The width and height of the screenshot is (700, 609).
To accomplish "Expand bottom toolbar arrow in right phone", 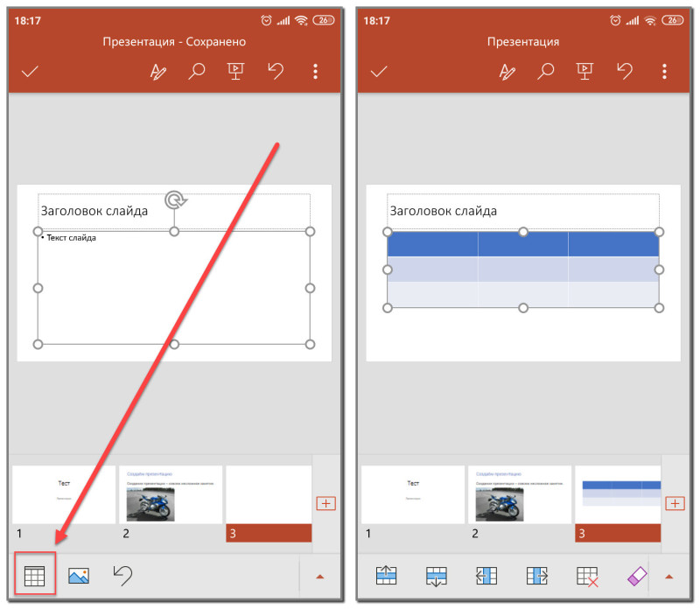I will 668,577.
